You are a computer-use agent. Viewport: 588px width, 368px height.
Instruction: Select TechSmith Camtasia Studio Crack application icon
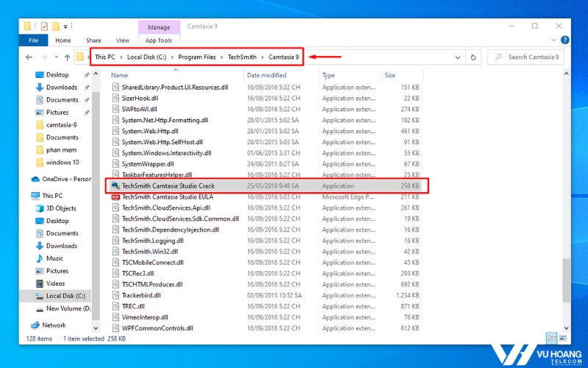coord(115,186)
